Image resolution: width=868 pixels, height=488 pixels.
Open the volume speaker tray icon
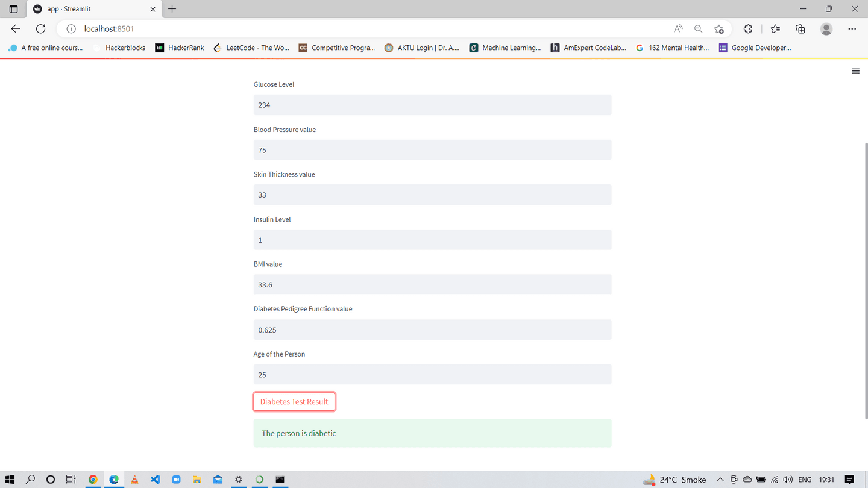click(788, 480)
